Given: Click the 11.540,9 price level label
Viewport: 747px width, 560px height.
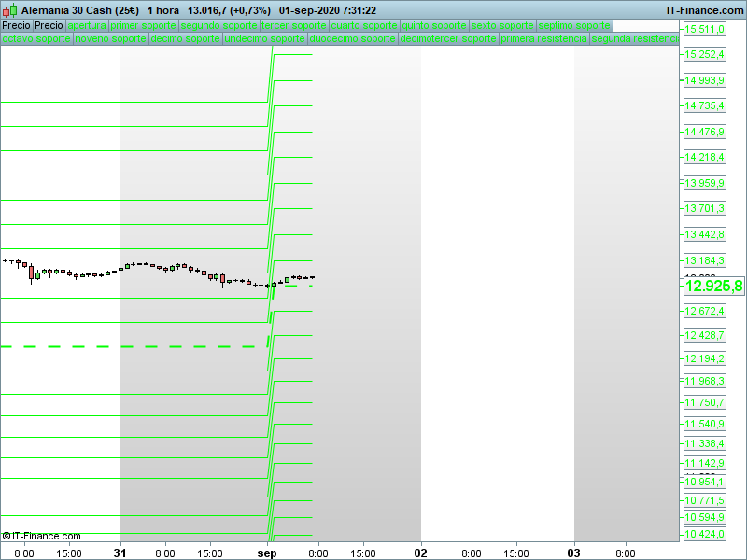Looking at the screenshot, I should [x=705, y=424].
